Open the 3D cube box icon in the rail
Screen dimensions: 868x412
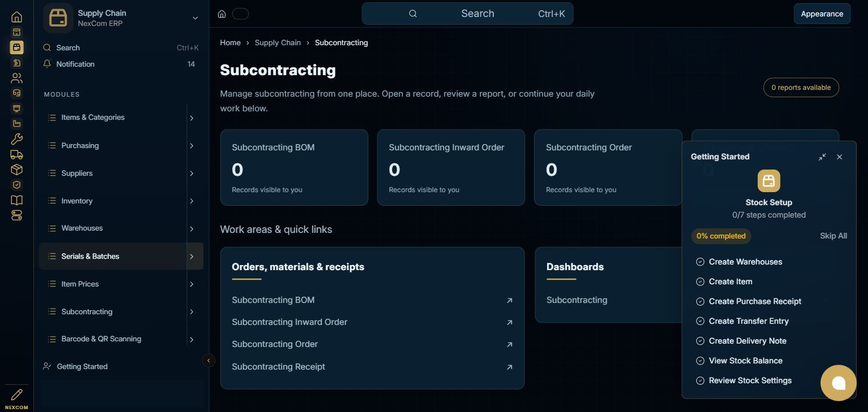coord(16,170)
